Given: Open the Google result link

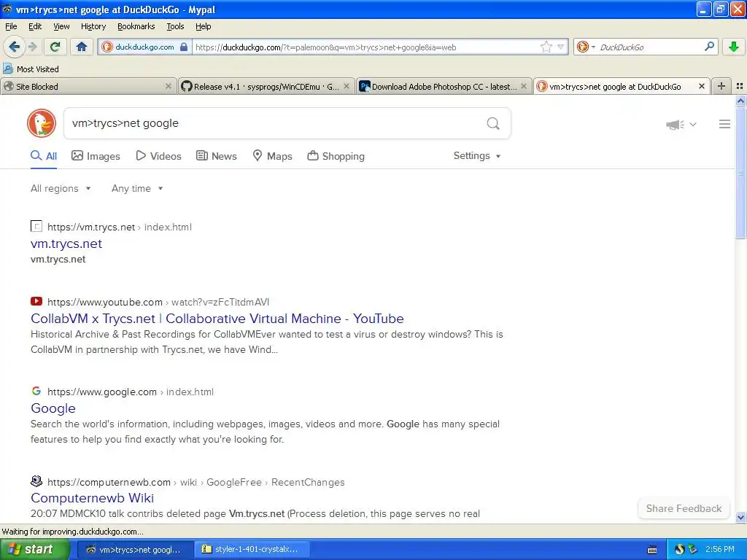Looking at the screenshot, I should click(x=53, y=408).
